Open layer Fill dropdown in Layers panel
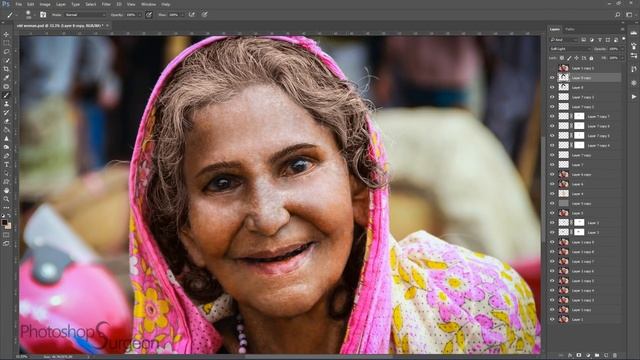This screenshot has height=360, width=640. [x=622, y=58]
